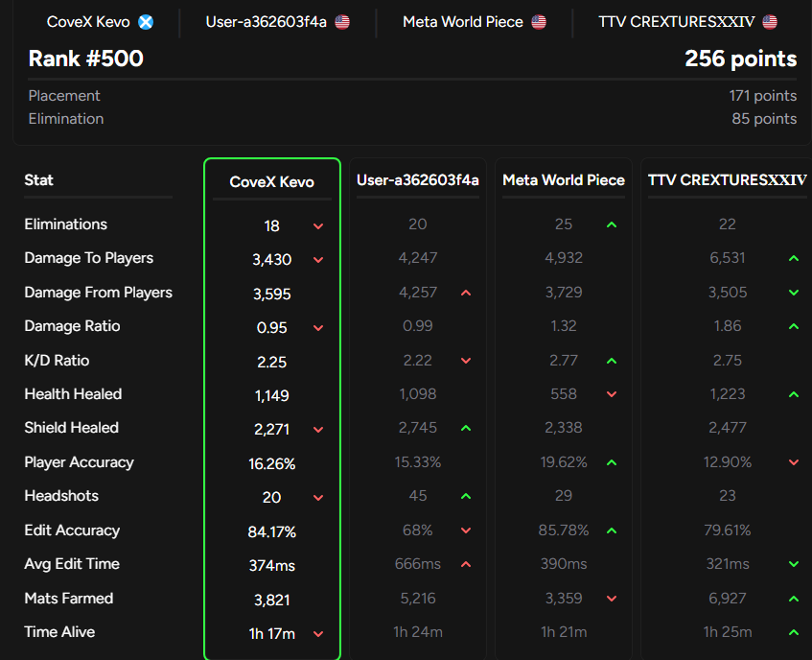
Task: Click the Elimination row label
Action: coord(66,119)
